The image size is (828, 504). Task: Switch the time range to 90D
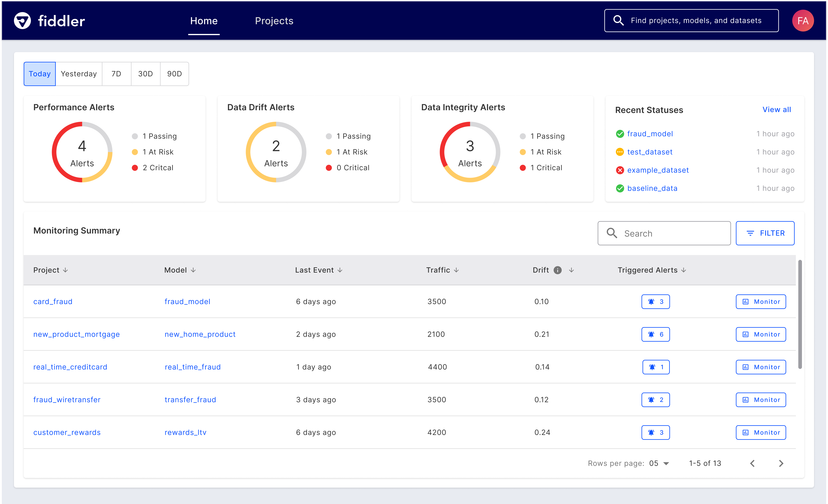tap(174, 74)
